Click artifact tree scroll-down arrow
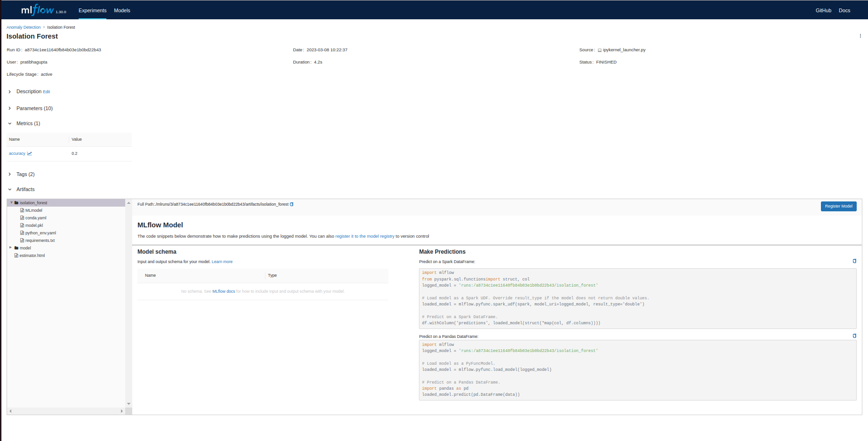The height and width of the screenshot is (441, 868). click(129, 404)
